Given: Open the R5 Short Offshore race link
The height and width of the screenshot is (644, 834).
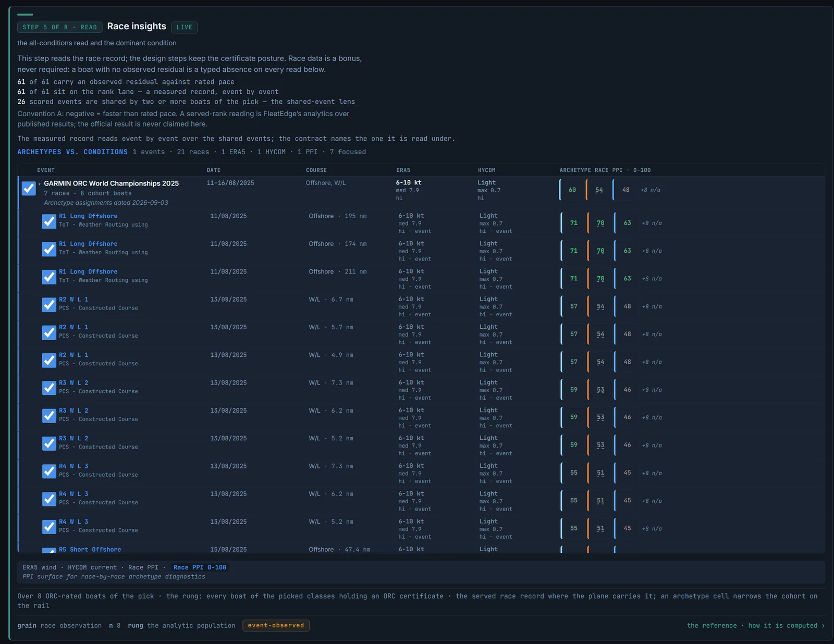Looking at the screenshot, I should [90, 549].
